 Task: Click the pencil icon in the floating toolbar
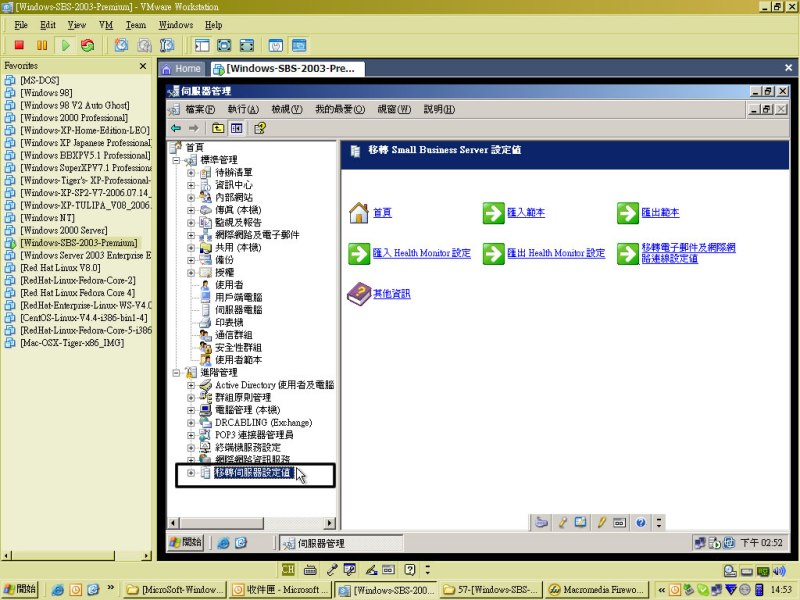(x=602, y=522)
